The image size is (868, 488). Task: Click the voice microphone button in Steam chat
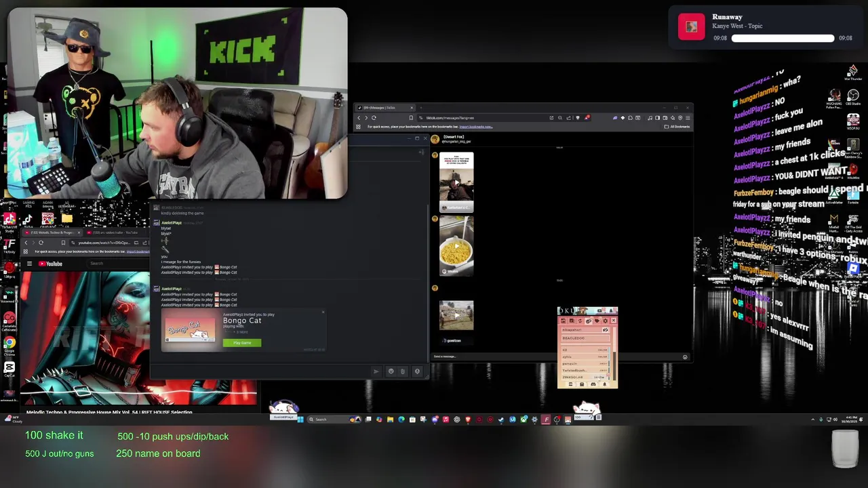(x=417, y=371)
